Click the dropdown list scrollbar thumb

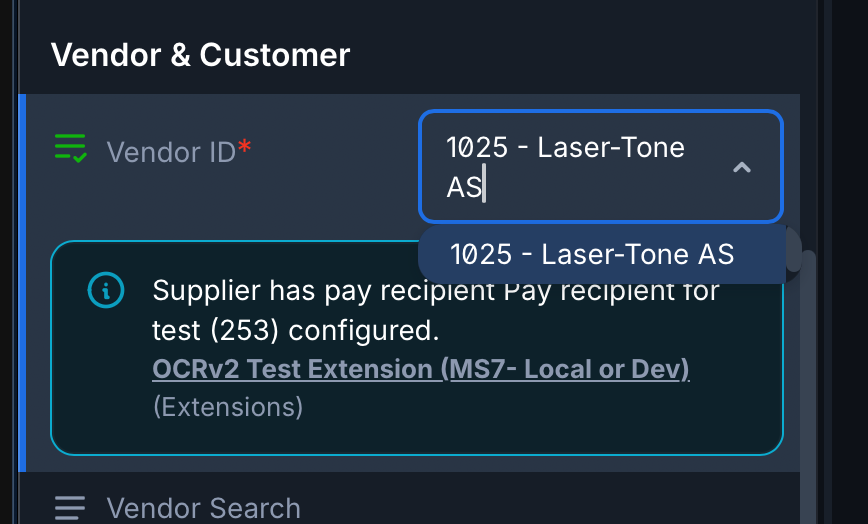pos(794,248)
